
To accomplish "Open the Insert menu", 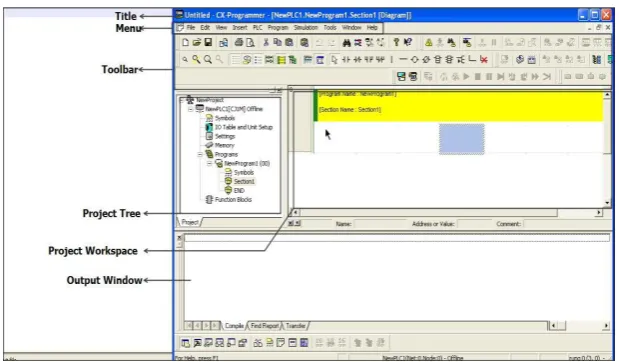I will click(x=240, y=28).
